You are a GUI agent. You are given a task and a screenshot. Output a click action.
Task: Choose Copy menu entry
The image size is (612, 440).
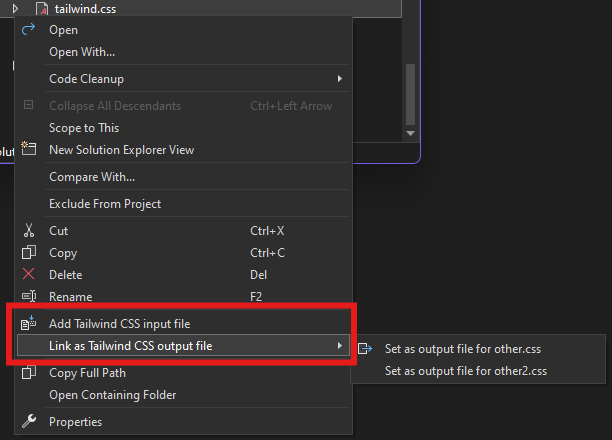183,253
